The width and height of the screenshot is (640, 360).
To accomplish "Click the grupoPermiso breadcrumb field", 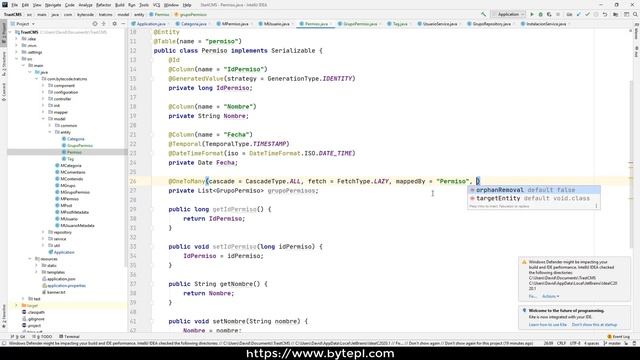I will [191, 14].
